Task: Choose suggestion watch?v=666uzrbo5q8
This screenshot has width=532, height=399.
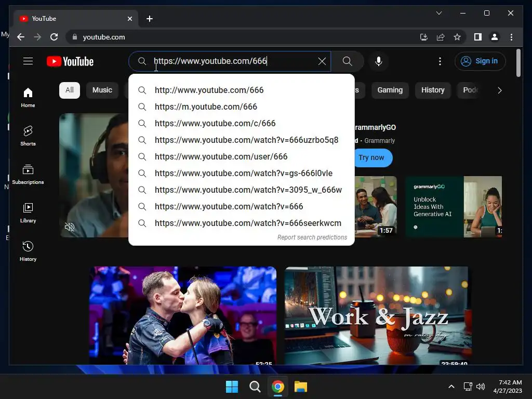Action: click(242, 140)
